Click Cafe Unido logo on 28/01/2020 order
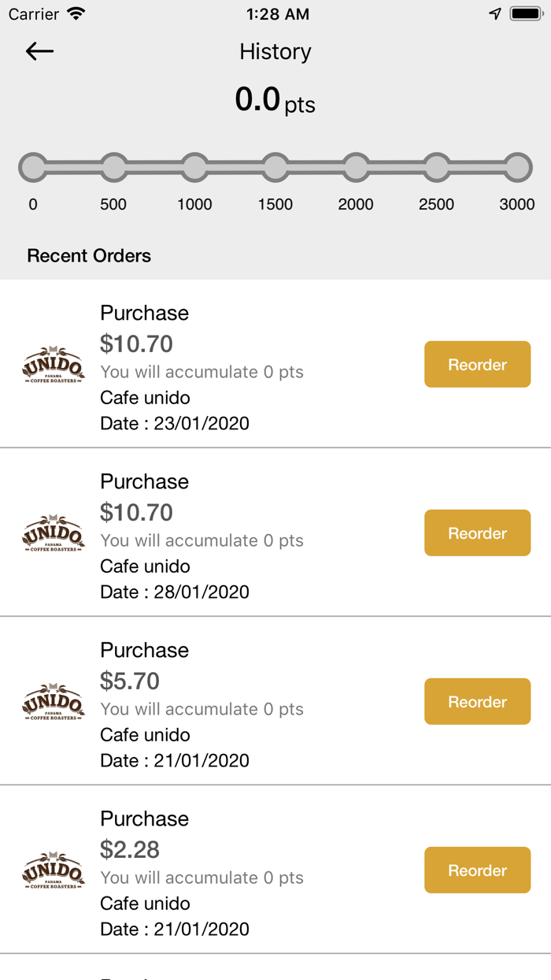This screenshot has height=980, width=551. [x=53, y=533]
